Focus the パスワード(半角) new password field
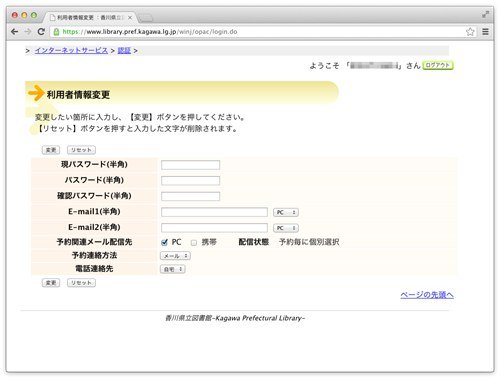500x378 pixels. click(x=190, y=181)
